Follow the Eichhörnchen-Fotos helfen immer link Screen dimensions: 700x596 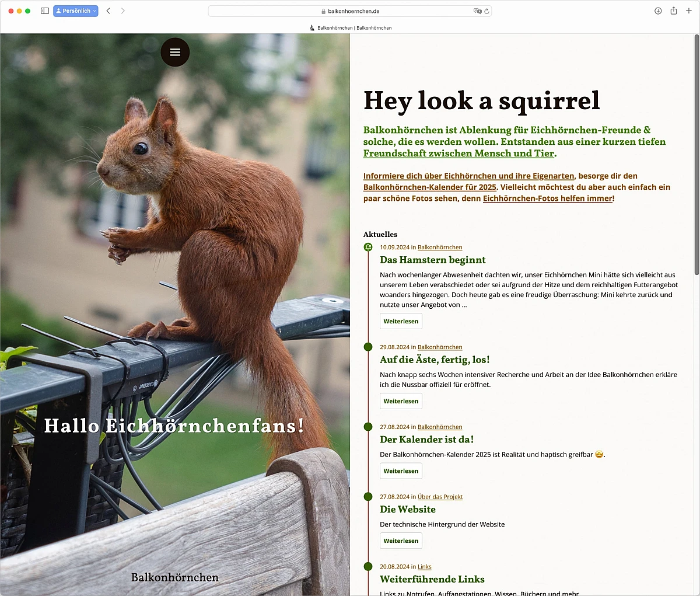coord(547,198)
